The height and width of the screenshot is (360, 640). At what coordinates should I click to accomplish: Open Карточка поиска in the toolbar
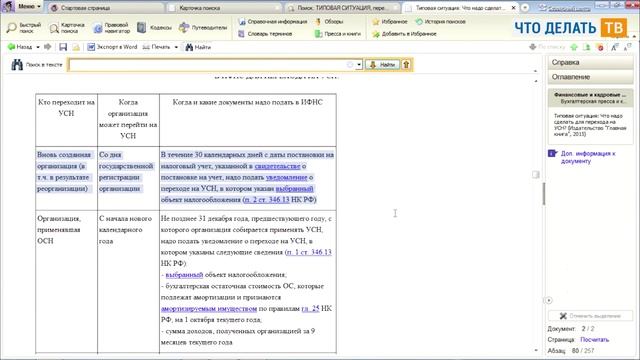67,28
